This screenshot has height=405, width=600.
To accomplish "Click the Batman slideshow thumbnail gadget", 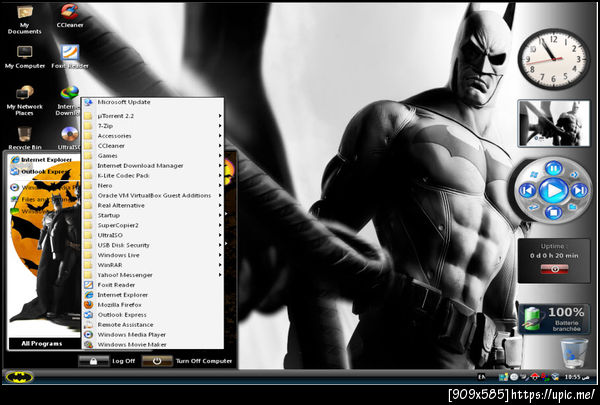I will pos(554,124).
